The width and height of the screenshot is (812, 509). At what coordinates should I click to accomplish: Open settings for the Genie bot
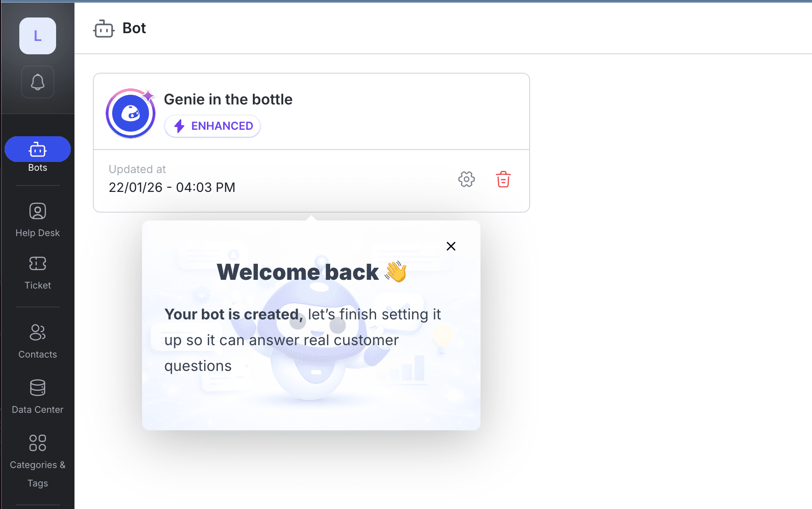[x=466, y=179]
